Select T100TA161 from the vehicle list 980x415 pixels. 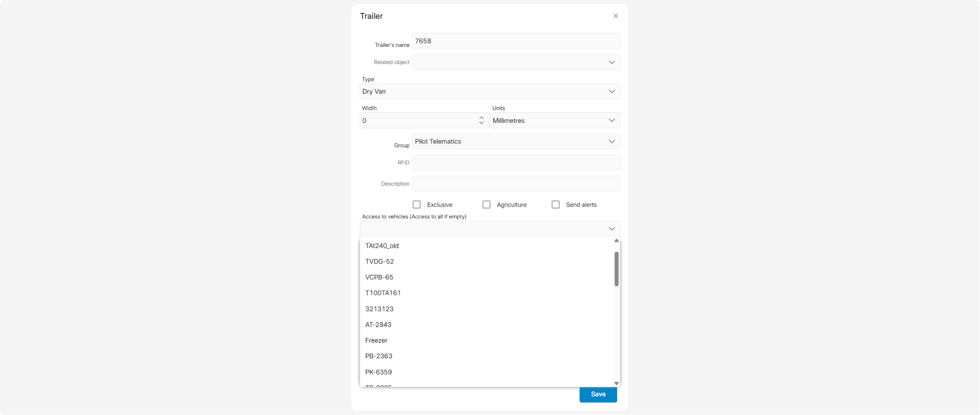(x=487, y=293)
